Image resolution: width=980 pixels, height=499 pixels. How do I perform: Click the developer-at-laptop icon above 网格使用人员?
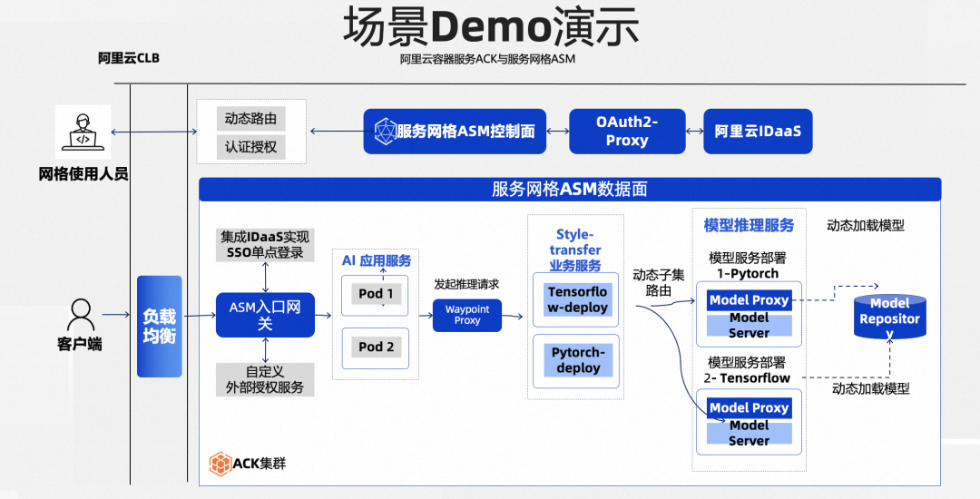(83, 132)
